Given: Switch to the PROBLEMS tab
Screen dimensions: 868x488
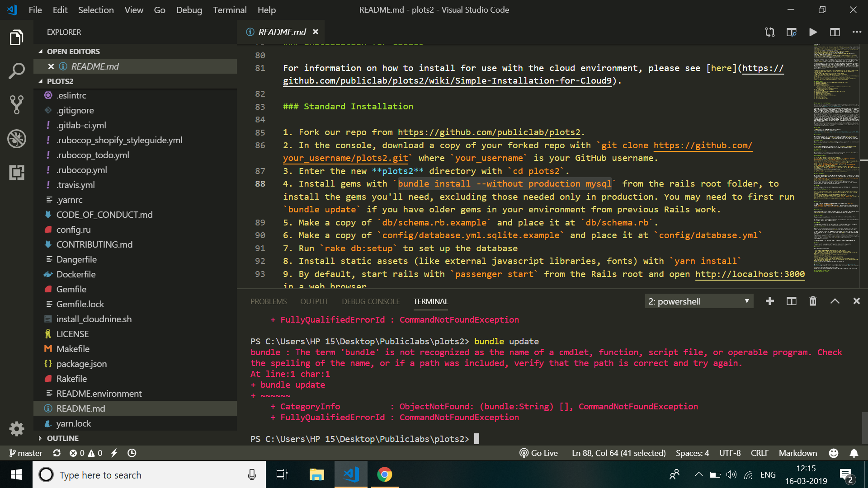Looking at the screenshot, I should point(269,301).
